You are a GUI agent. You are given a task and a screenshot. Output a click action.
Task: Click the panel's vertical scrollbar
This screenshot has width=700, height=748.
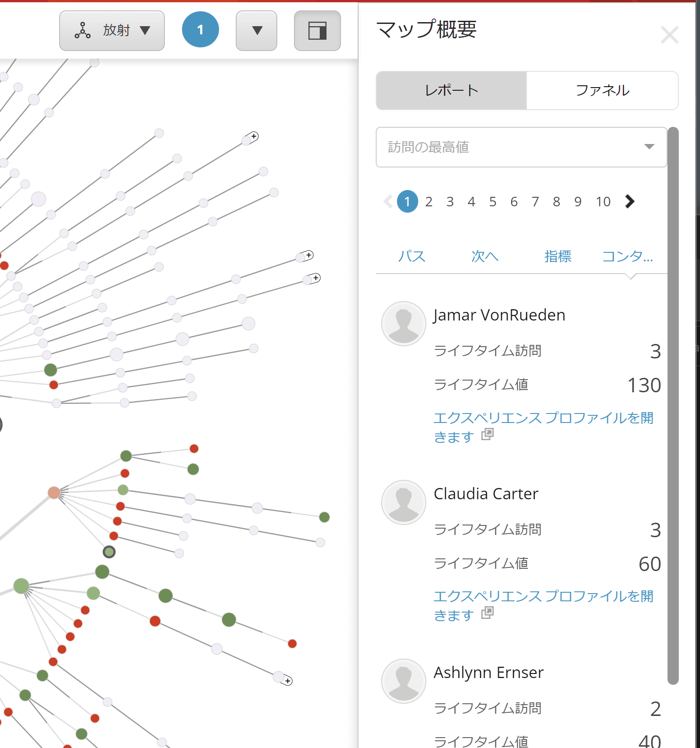click(x=673, y=405)
